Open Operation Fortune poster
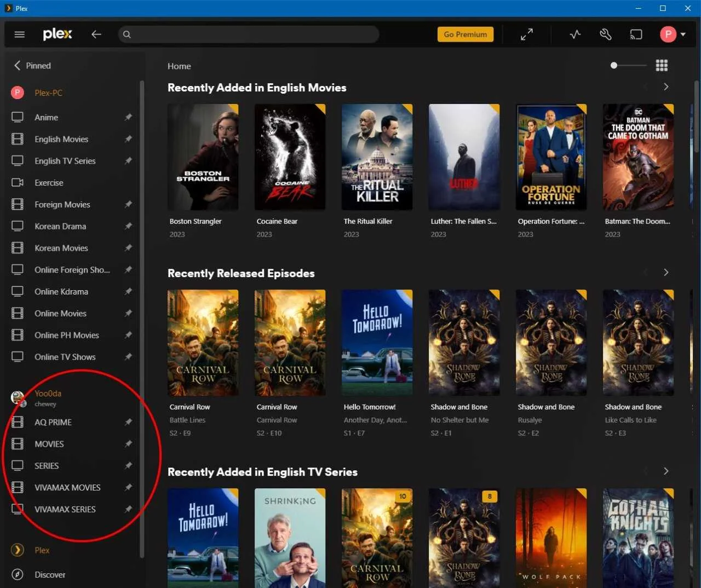The height and width of the screenshot is (588, 701). (x=551, y=157)
